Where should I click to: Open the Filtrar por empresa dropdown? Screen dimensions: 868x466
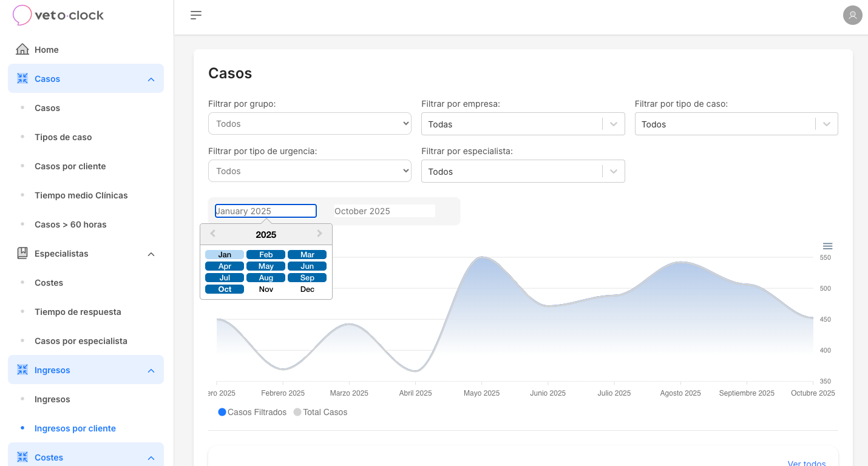click(523, 124)
